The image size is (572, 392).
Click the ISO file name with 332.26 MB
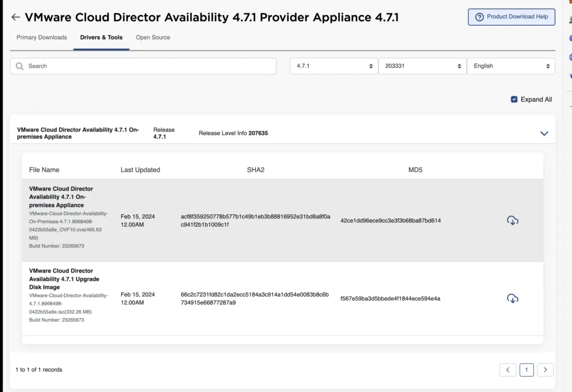[x=68, y=303]
